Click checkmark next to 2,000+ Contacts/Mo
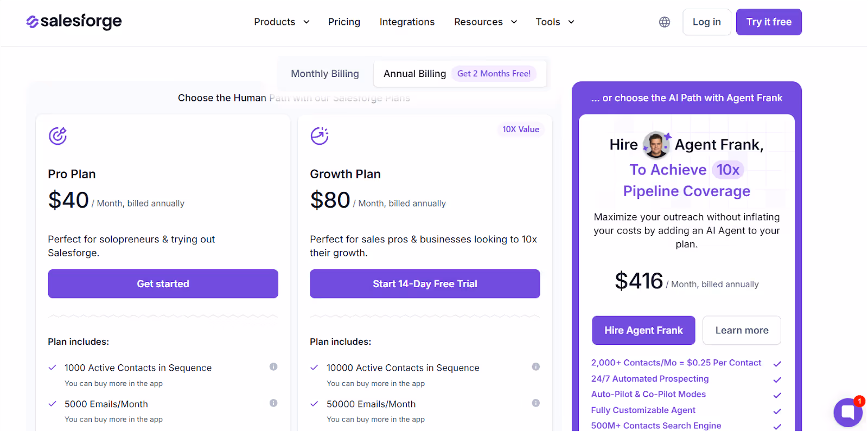The image size is (868, 432). [x=777, y=364]
